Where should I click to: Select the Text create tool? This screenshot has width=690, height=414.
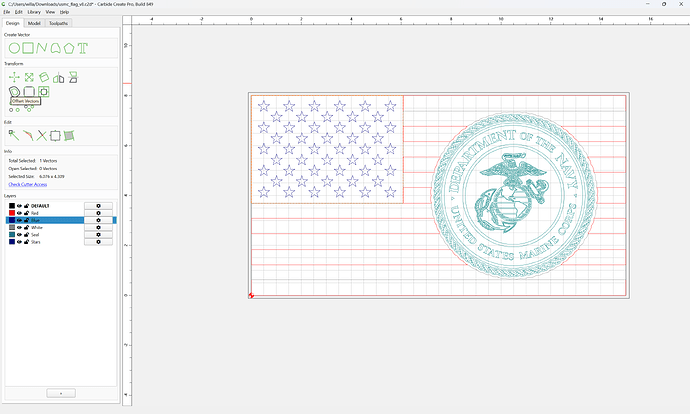pyautogui.click(x=83, y=48)
